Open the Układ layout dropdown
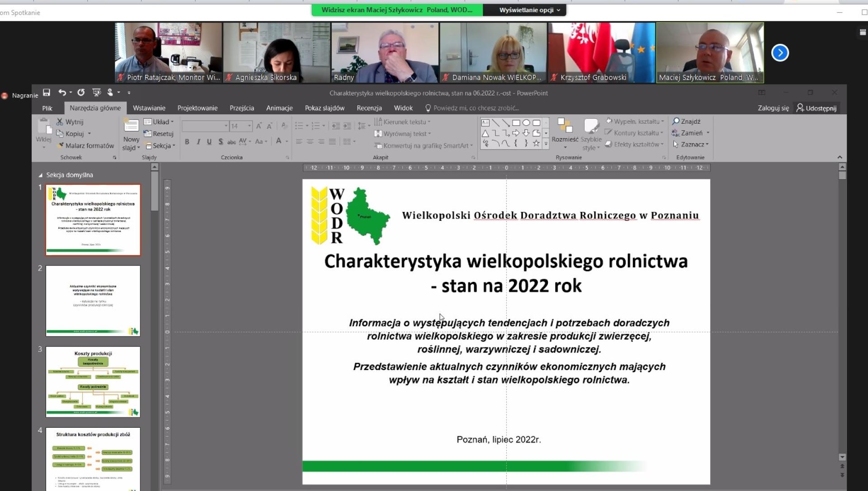This screenshot has height=491, width=868. click(159, 122)
